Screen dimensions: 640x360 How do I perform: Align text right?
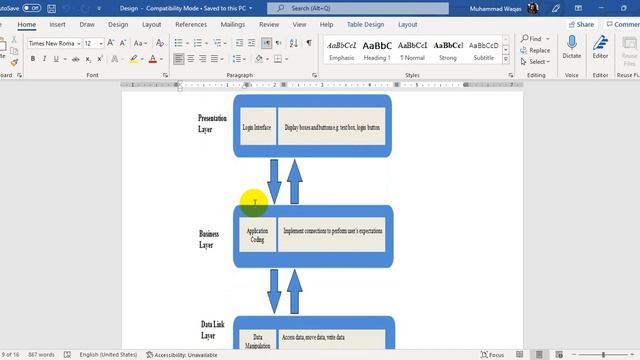pyautogui.click(x=202, y=59)
